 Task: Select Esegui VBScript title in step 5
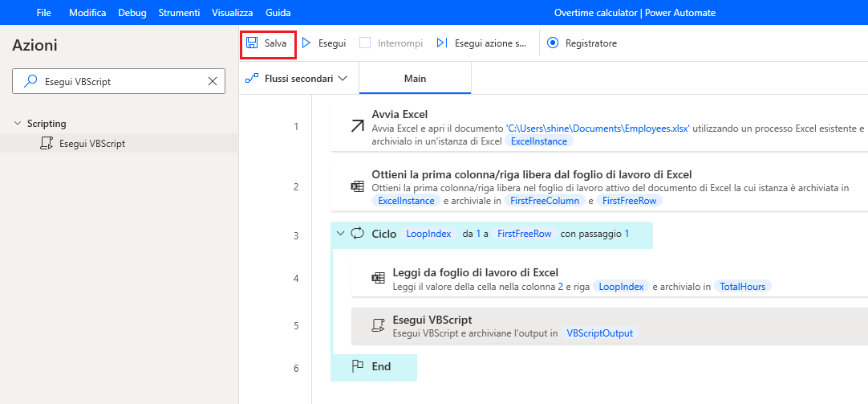click(432, 320)
